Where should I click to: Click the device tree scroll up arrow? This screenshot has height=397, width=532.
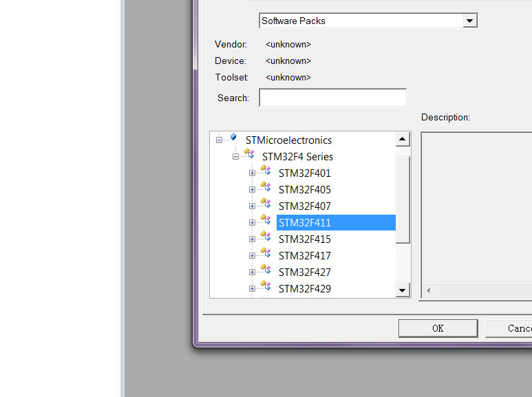[x=403, y=139]
